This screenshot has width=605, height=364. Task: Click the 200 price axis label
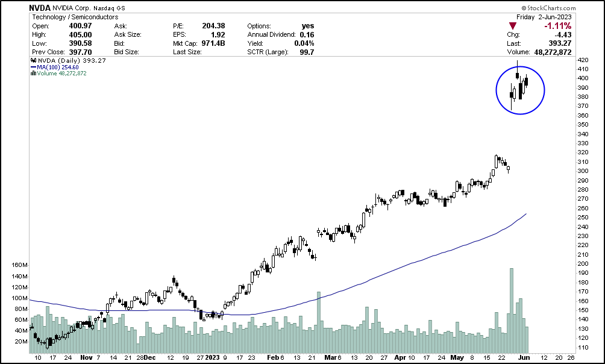click(583, 263)
